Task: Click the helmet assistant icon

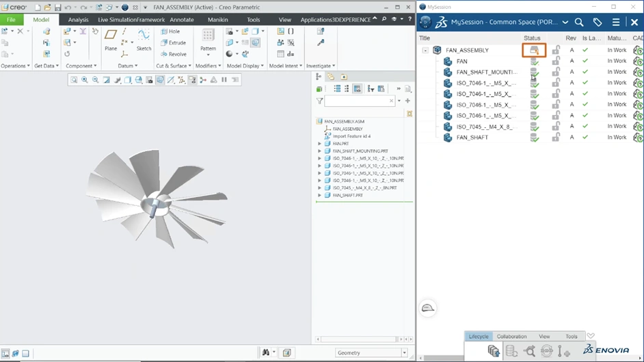Action: [x=427, y=308]
